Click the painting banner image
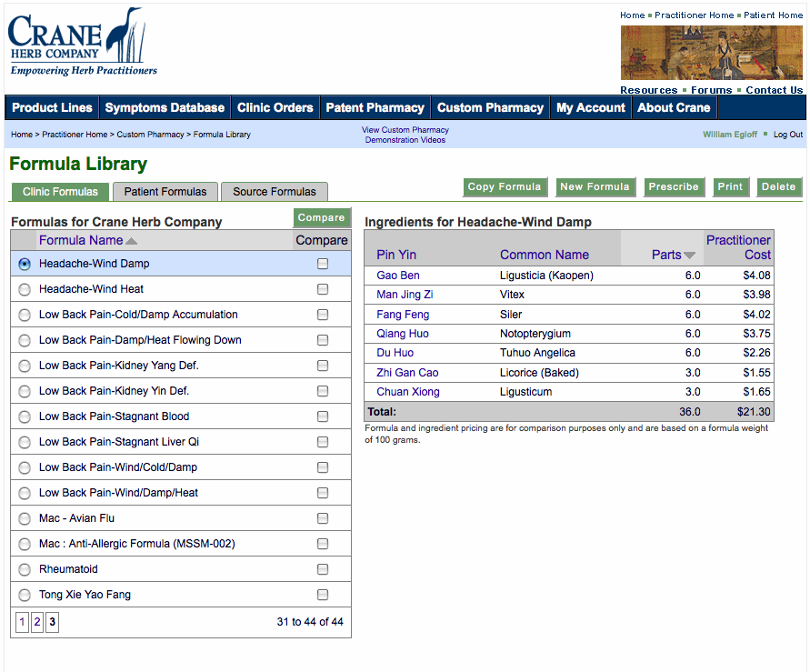810x672 pixels. [x=711, y=53]
